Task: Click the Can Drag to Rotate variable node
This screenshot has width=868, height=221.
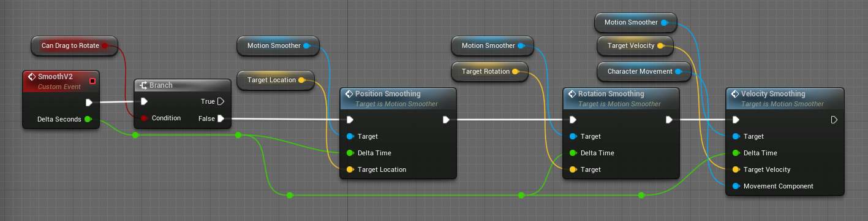Action: coord(74,45)
